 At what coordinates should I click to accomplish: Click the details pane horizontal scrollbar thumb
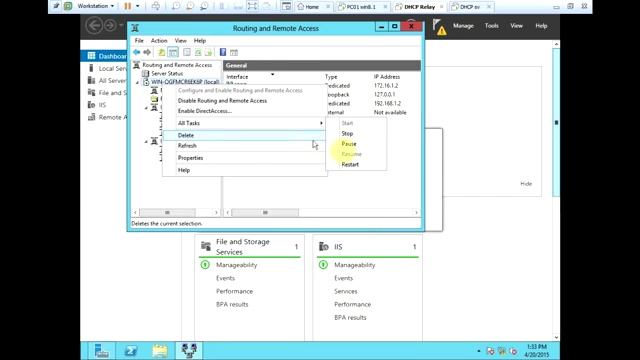pyautogui.click(x=265, y=213)
